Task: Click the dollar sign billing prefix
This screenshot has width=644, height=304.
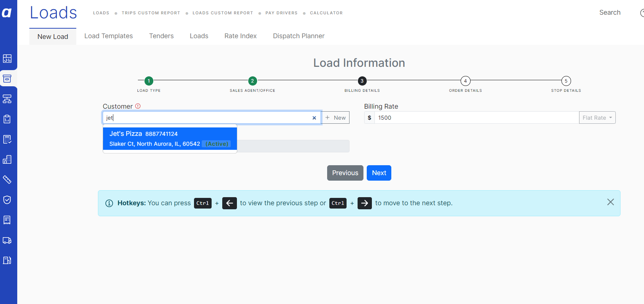Action: (369, 117)
